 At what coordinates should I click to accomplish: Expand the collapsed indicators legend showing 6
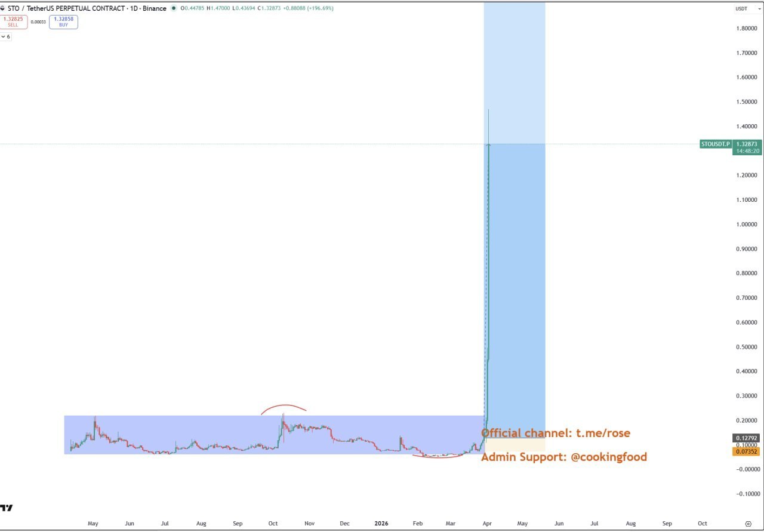[6, 36]
